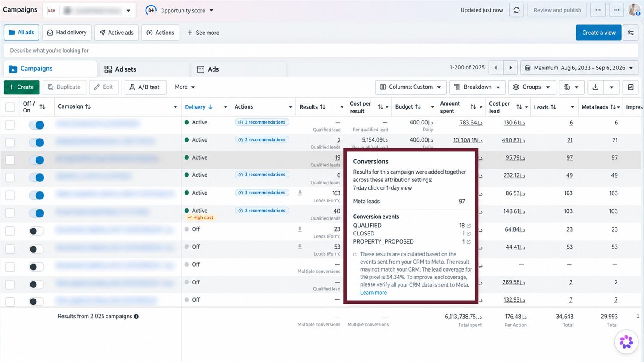644x362 pixels.
Task: Open the reports icon dropdown next to Groups
Action: point(571,87)
